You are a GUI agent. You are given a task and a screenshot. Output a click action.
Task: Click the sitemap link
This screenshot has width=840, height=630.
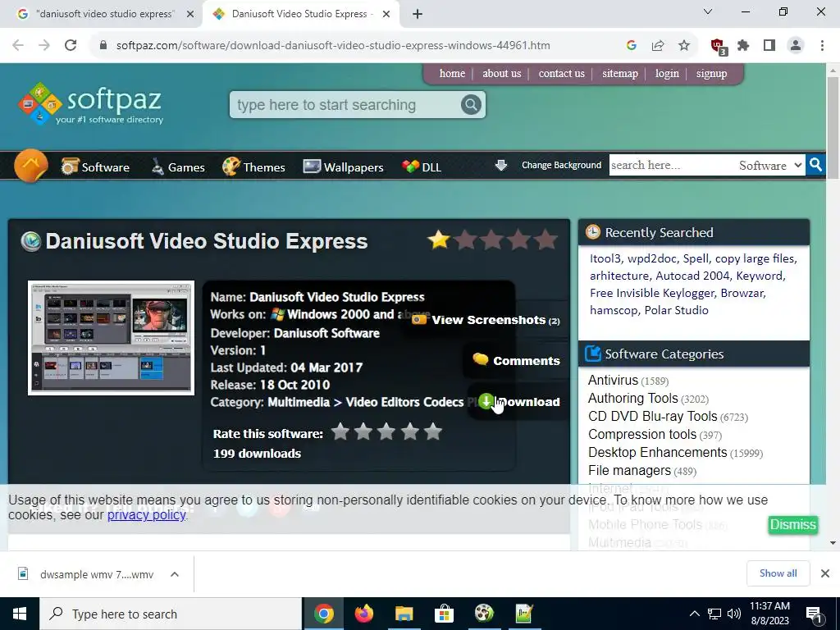click(620, 73)
